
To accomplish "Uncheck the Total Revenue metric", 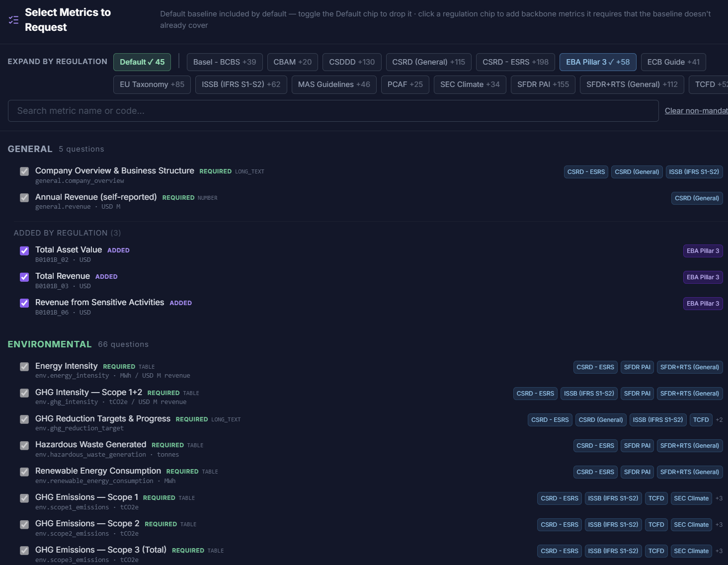I will 24,277.
